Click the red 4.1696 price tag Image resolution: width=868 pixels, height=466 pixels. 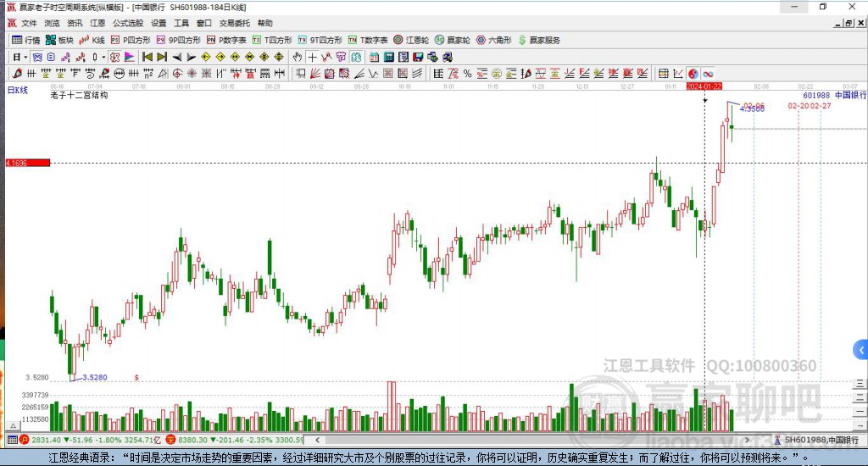28,163
